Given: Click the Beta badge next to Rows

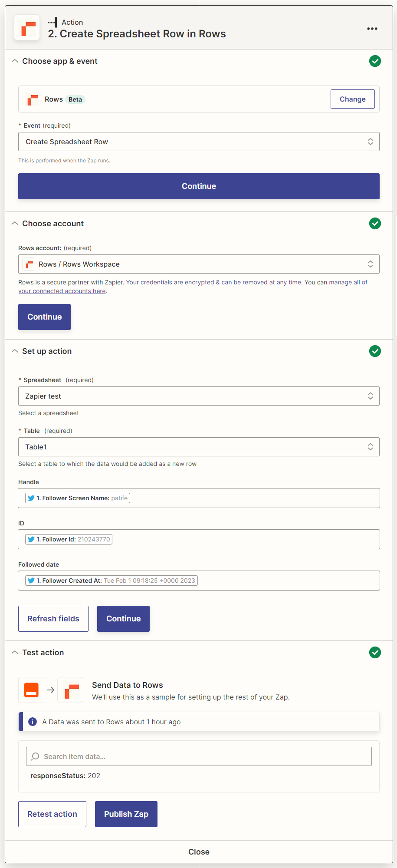Looking at the screenshot, I should pyautogui.click(x=75, y=99).
